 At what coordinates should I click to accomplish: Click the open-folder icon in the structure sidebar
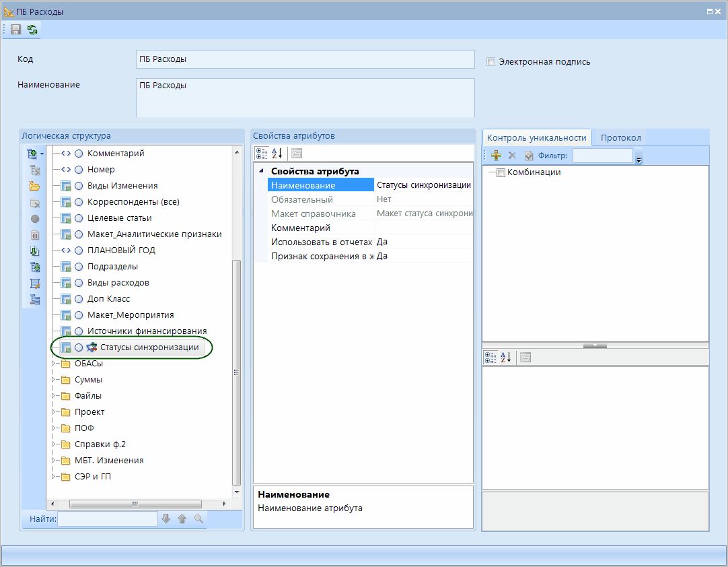[35, 187]
